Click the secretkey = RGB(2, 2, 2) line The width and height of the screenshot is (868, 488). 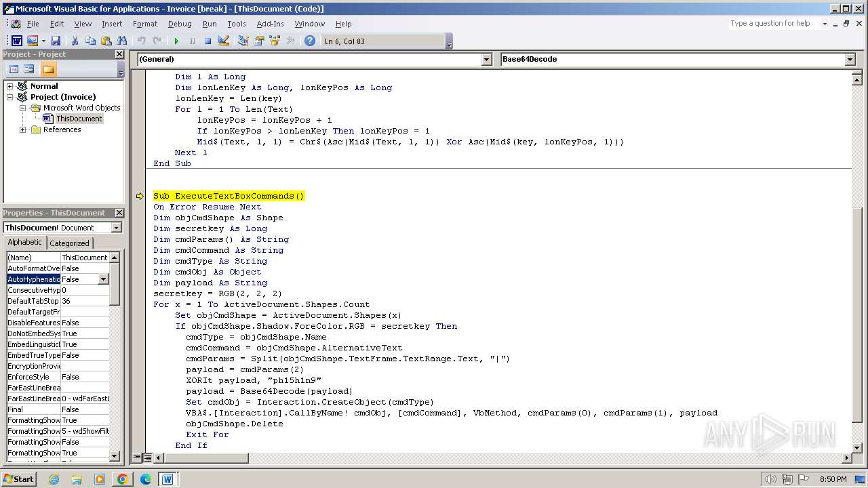click(x=218, y=293)
